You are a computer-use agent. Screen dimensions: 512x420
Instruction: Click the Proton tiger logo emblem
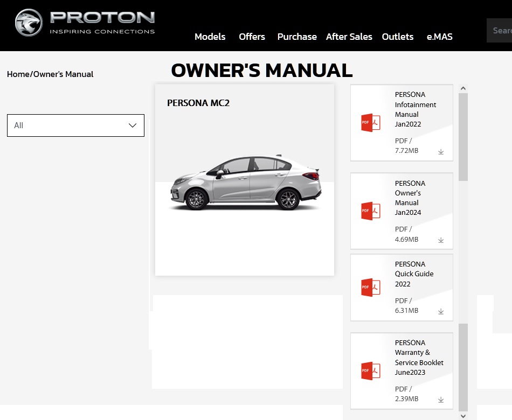click(29, 23)
